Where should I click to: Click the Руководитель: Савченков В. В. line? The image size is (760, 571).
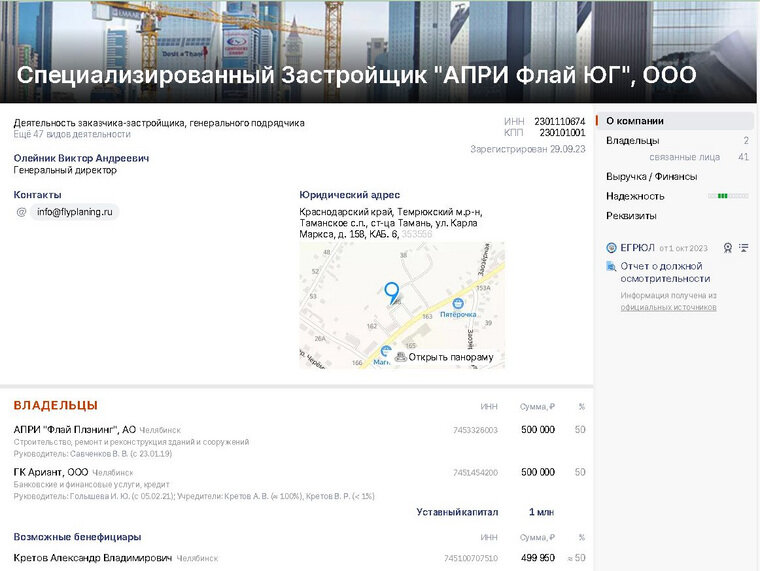coord(93,454)
